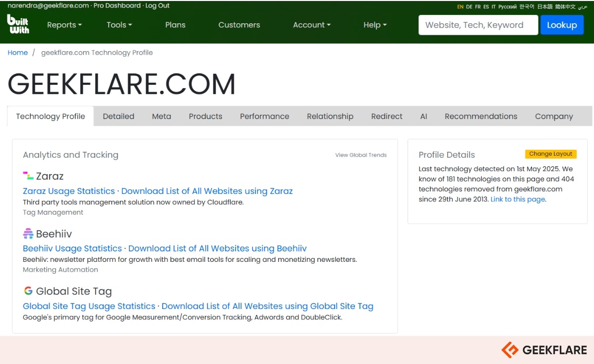This screenshot has width=594, height=364.
Task: Open the Recommendations tab
Action: pyautogui.click(x=481, y=116)
